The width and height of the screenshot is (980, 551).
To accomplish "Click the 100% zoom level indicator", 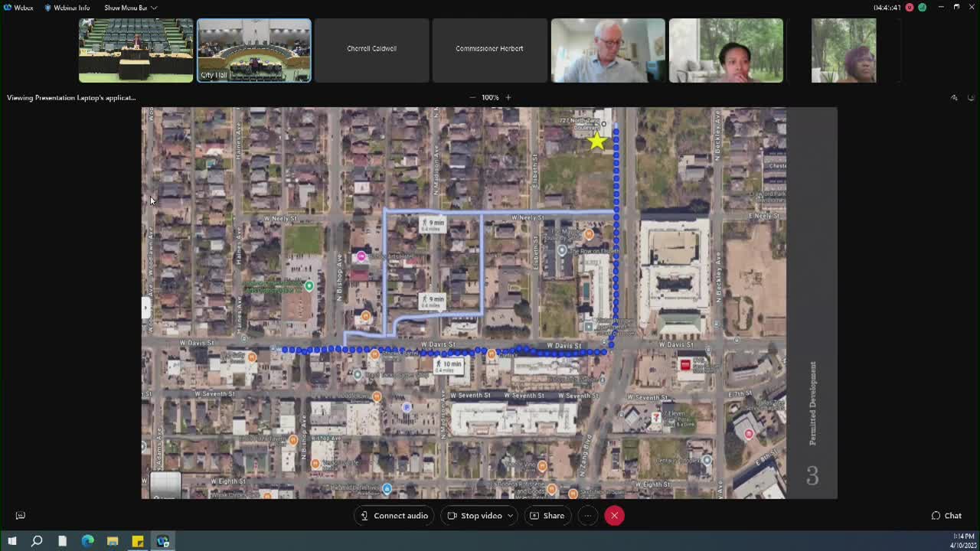I will click(490, 97).
